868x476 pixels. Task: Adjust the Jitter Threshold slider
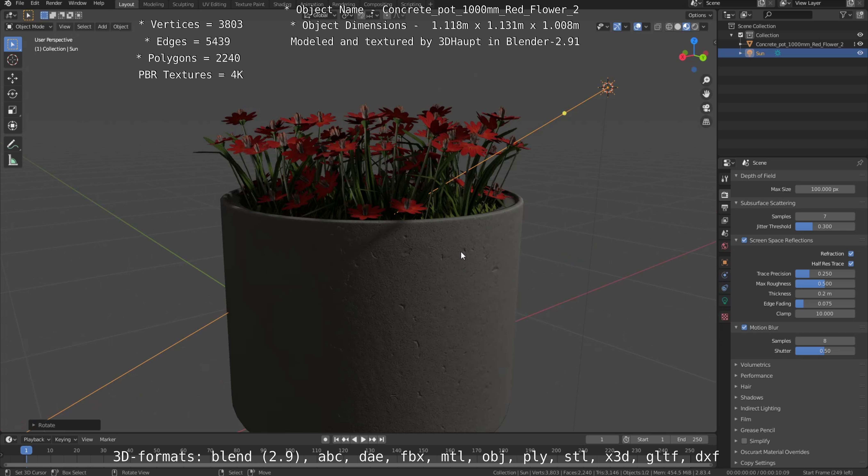[825, 227]
